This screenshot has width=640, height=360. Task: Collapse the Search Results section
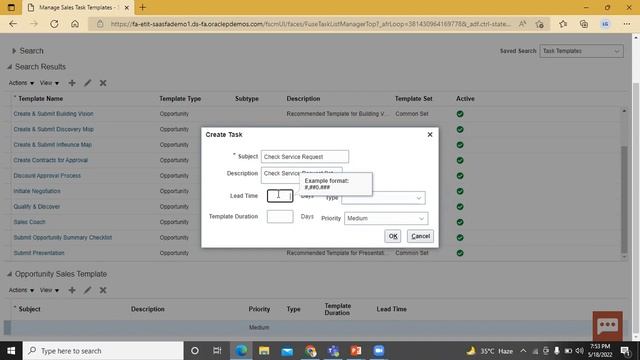[9, 67]
